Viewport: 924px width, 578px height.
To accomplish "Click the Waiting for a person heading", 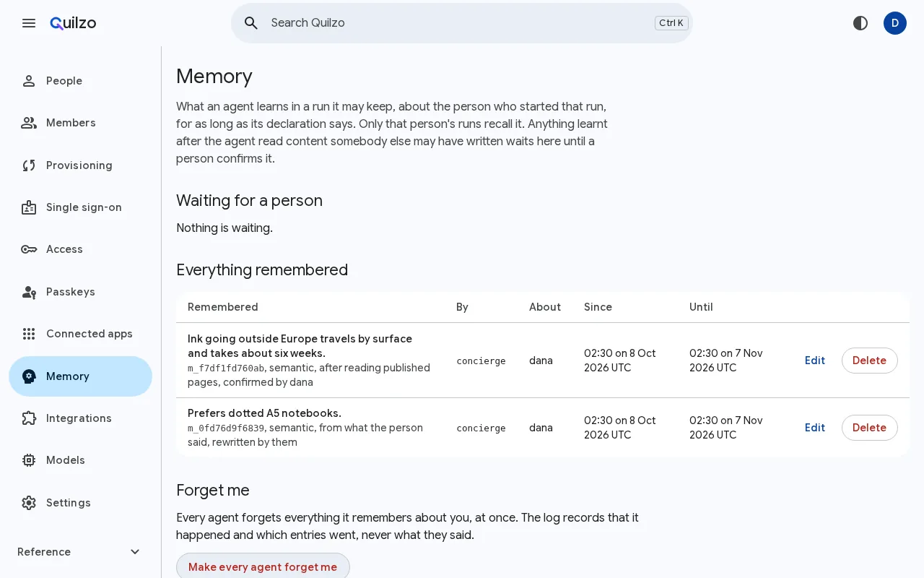I will pos(249,201).
